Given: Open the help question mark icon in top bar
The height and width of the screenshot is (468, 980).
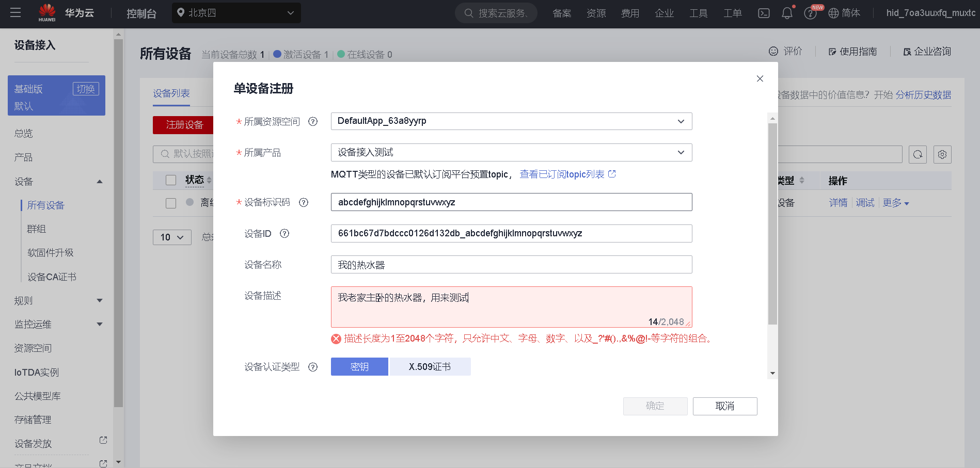Looking at the screenshot, I should click(x=810, y=13).
